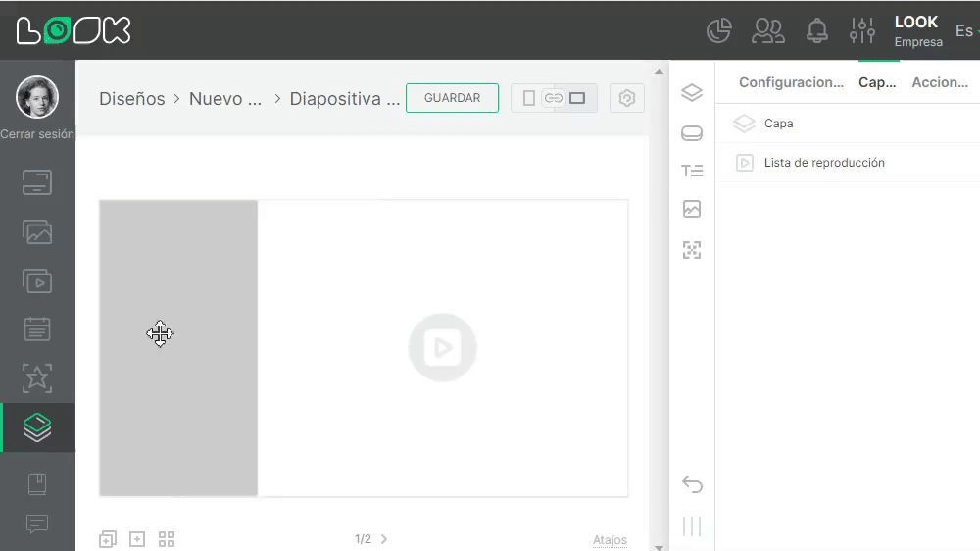This screenshot has height=551, width=980.
Task: Open the LOOK Empresa account label
Action: 918,31
